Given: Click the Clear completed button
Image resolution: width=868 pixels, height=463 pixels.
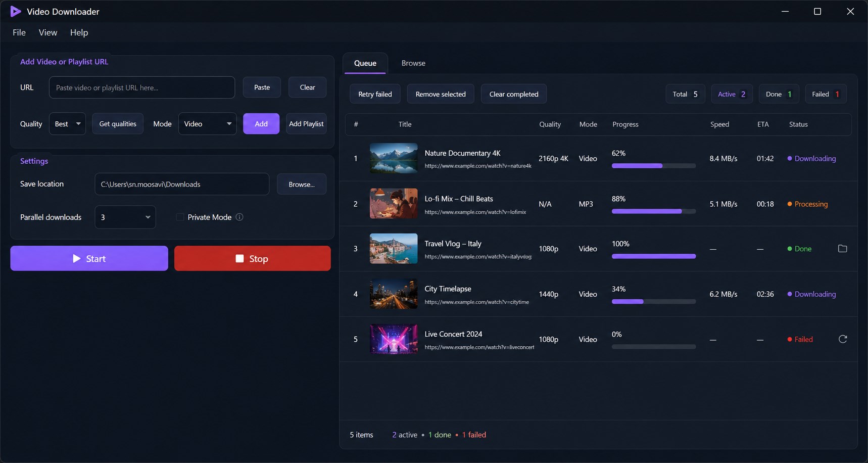Looking at the screenshot, I should pos(514,94).
